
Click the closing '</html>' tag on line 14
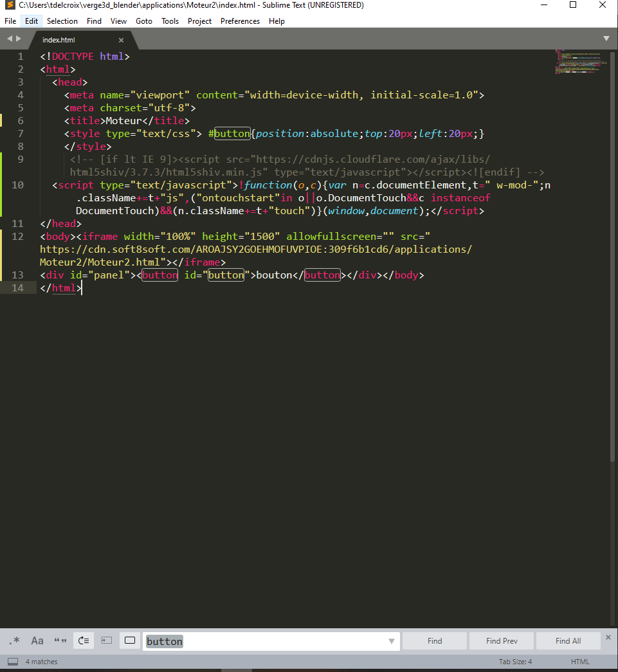(60, 288)
